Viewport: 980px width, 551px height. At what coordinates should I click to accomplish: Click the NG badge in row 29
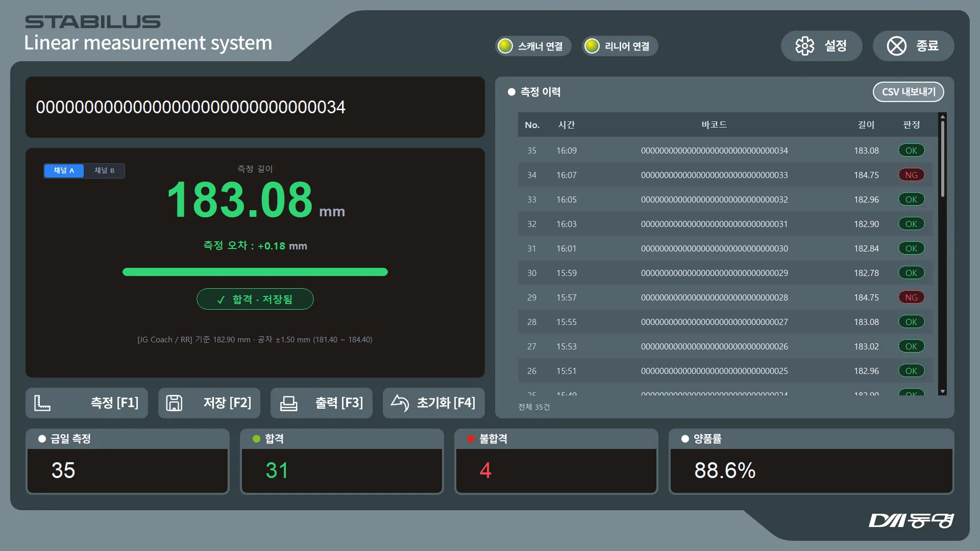click(911, 297)
